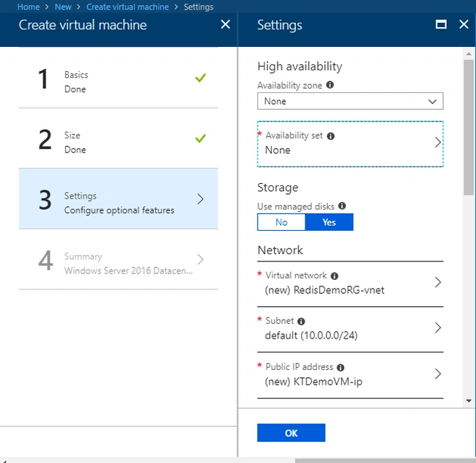Screen dimensions: 476x463
Task: Click Windows Server 2016 Datacen... text
Action: click(x=128, y=270)
